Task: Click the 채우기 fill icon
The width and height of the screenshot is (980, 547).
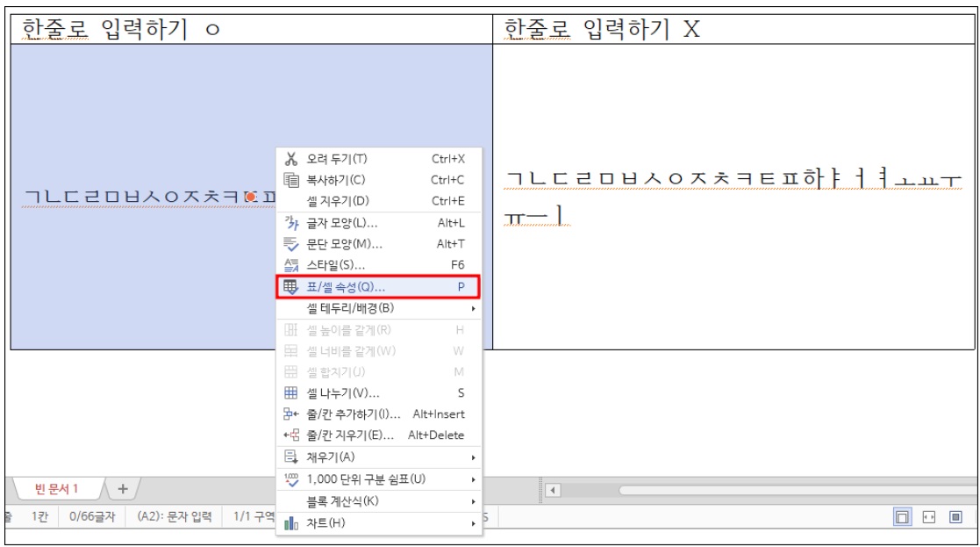Action: 291,457
